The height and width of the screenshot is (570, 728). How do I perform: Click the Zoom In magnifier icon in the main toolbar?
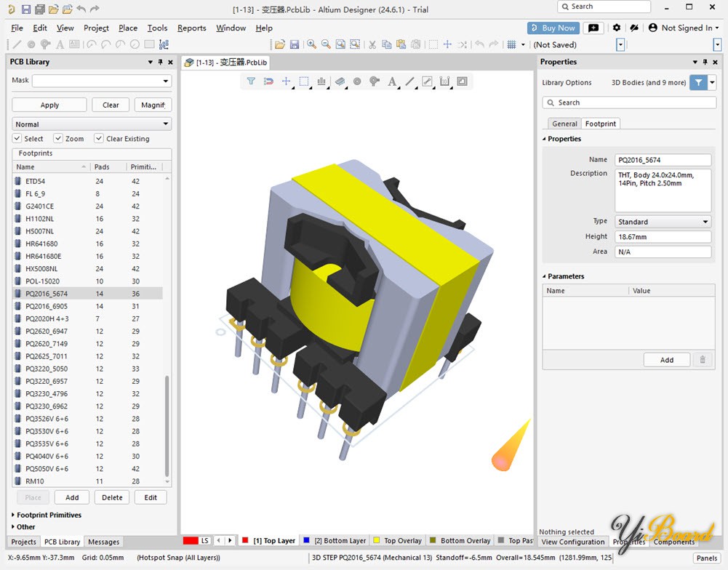tap(311, 44)
